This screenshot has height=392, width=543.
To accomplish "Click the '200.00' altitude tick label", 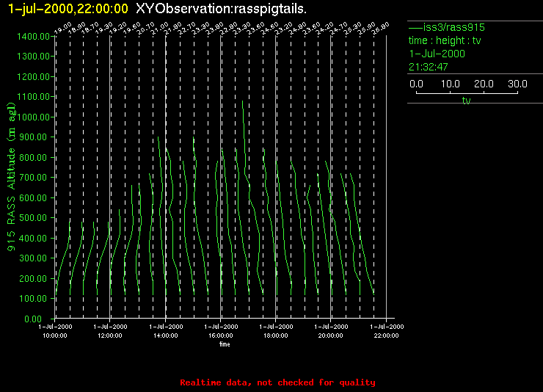I will [x=34, y=278].
